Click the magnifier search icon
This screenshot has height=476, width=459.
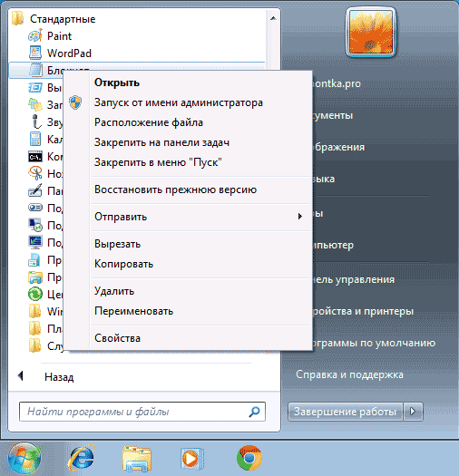coord(254,412)
